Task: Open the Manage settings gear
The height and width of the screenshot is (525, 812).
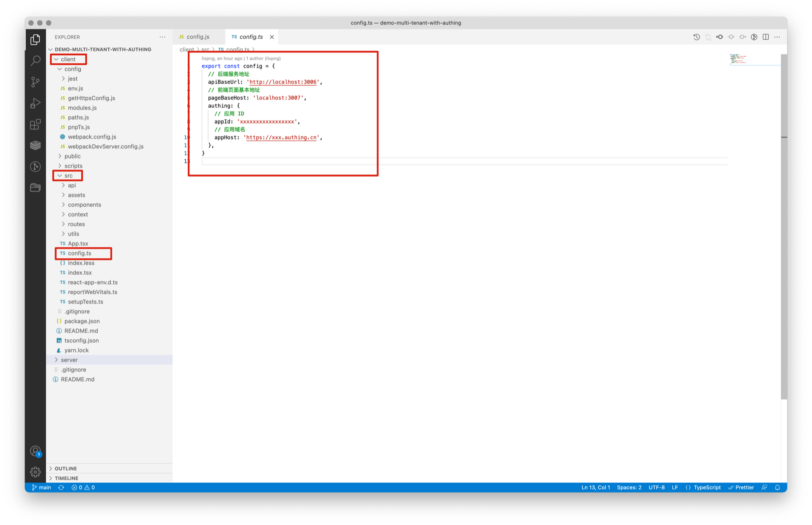Action: [x=36, y=472]
